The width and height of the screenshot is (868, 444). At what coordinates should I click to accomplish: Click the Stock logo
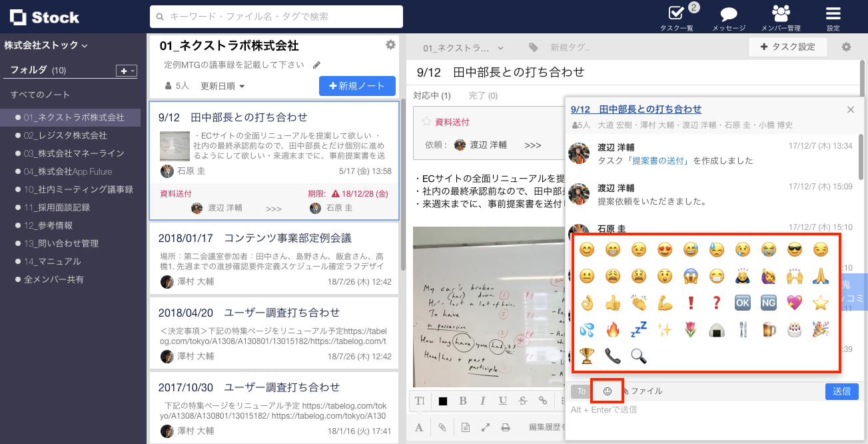(x=45, y=17)
